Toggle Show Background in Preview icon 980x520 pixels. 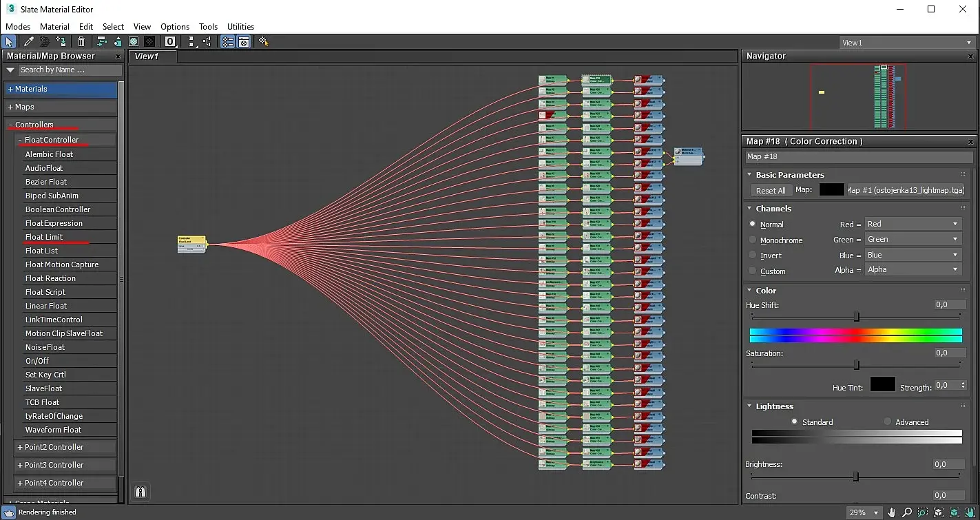tap(149, 42)
